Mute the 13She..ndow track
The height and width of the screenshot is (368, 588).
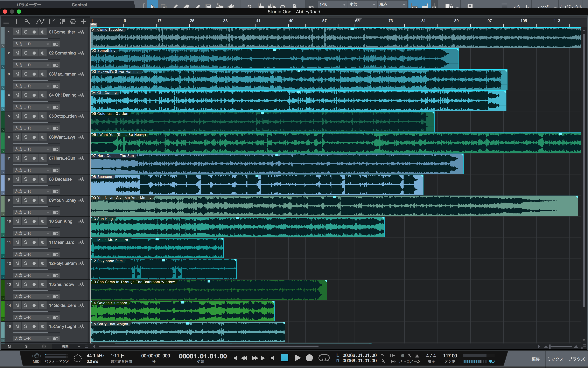tap(17, 284)
